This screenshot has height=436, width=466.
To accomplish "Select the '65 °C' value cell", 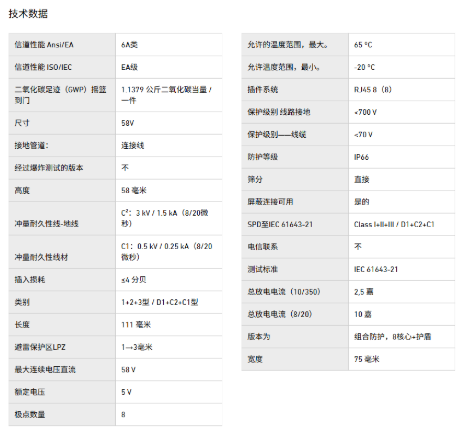I will click(402, 45).
